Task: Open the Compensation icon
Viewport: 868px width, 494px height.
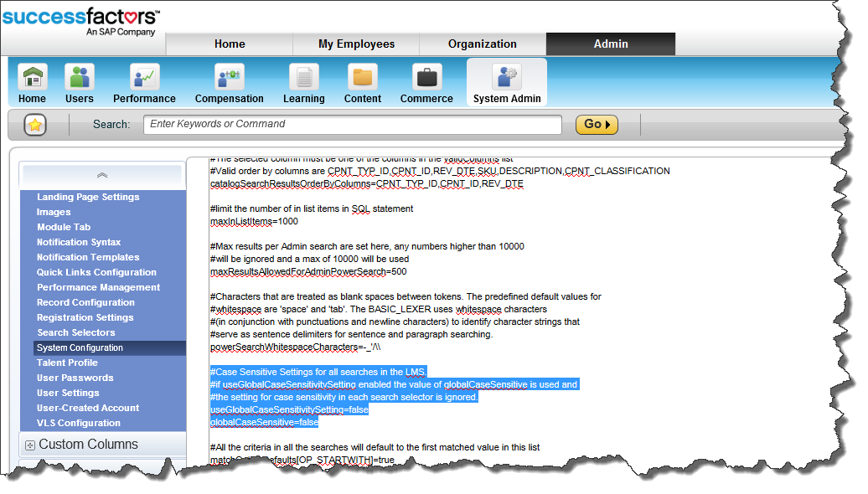Action: click(230, 77)
